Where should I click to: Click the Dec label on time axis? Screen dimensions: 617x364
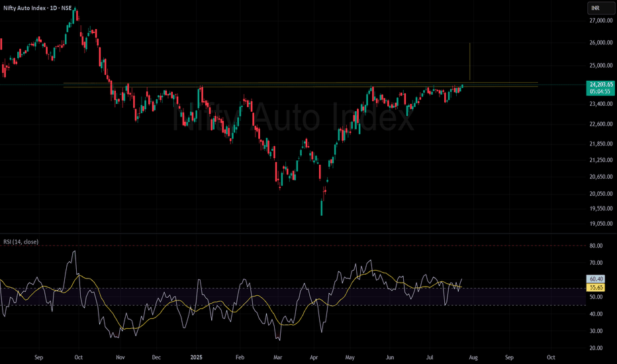click(156, 357)
